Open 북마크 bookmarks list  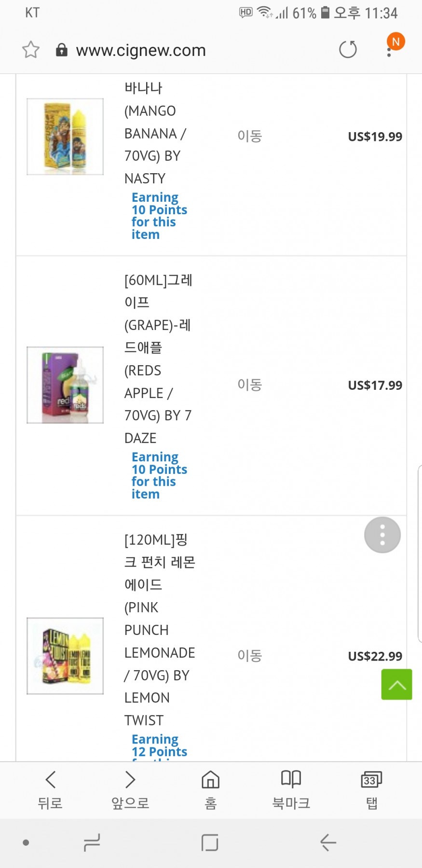(291, 789)
